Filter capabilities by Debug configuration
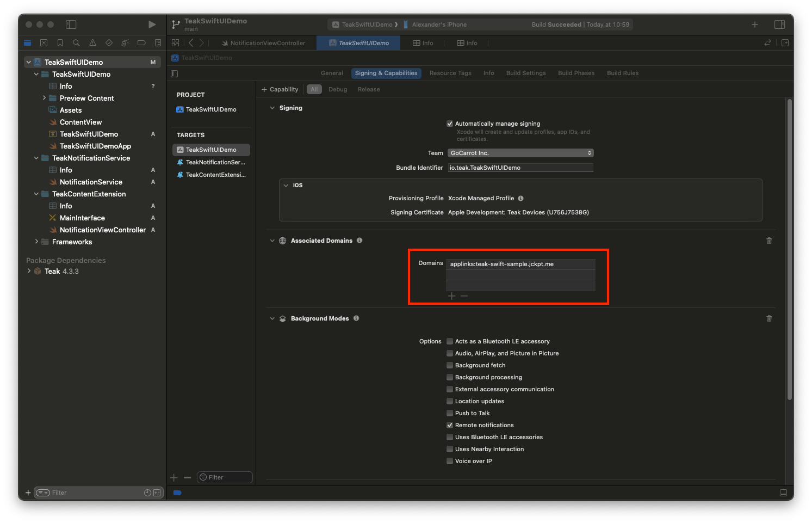Viewport: 812px width, 523px height. (338, 89)
